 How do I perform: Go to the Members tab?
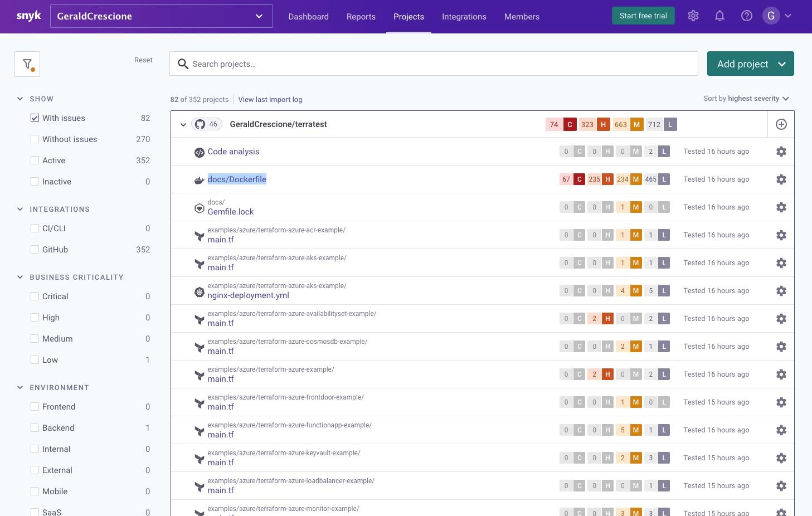tap(522, 17)
